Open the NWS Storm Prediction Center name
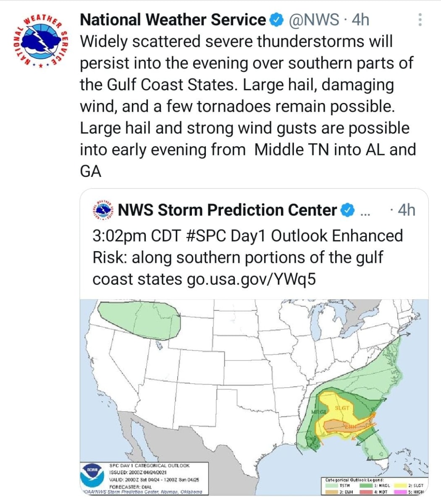 tap(228, 210)
